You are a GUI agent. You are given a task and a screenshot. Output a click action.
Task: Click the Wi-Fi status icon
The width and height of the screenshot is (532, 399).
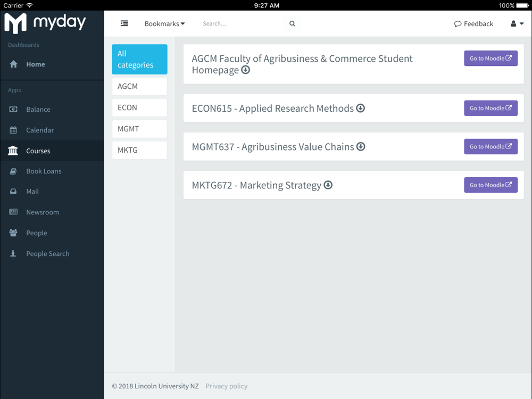tap(29, 5)
